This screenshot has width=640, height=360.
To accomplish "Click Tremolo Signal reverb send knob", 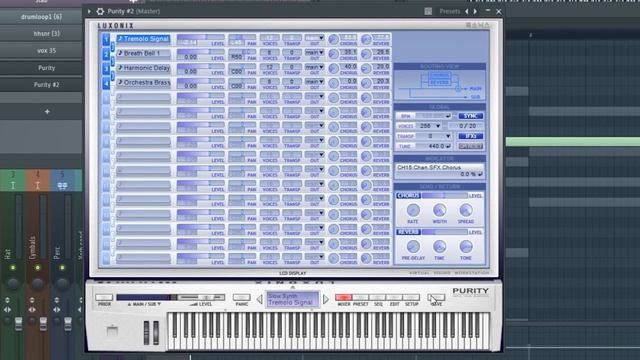I will [x=366, y=40].
